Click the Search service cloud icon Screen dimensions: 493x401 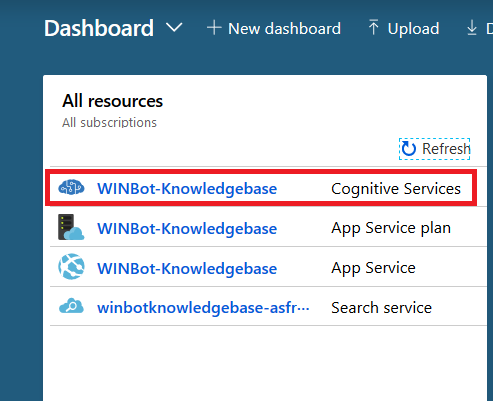point(71,306)
